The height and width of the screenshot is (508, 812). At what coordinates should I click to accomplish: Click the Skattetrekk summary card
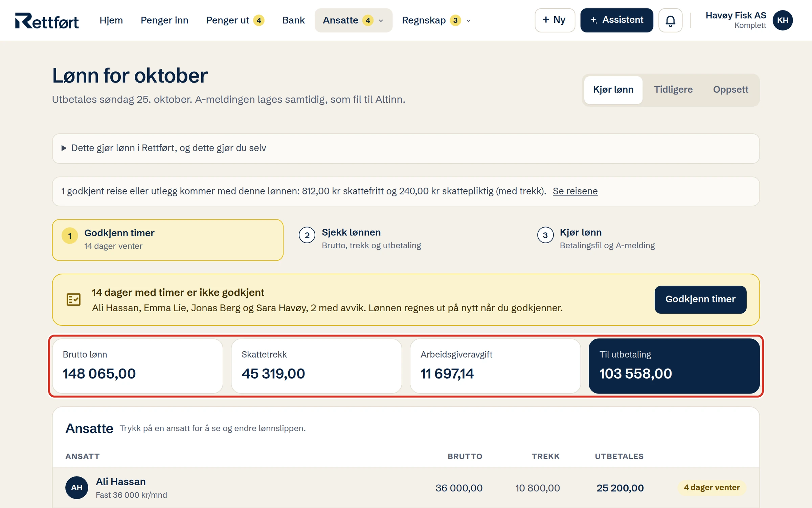[x=316, y=366]
